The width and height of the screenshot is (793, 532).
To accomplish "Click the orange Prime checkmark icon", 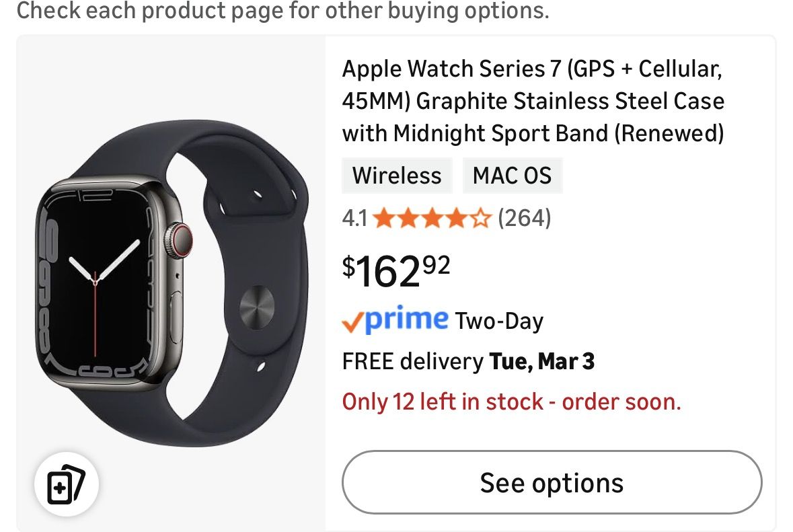I will tap(352, 321).
